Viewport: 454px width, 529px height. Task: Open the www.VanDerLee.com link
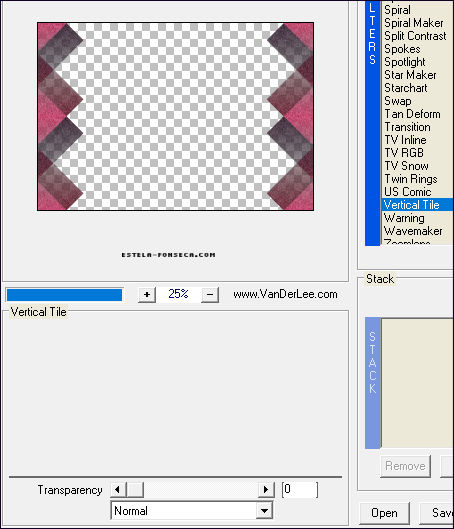click(285, 294)
